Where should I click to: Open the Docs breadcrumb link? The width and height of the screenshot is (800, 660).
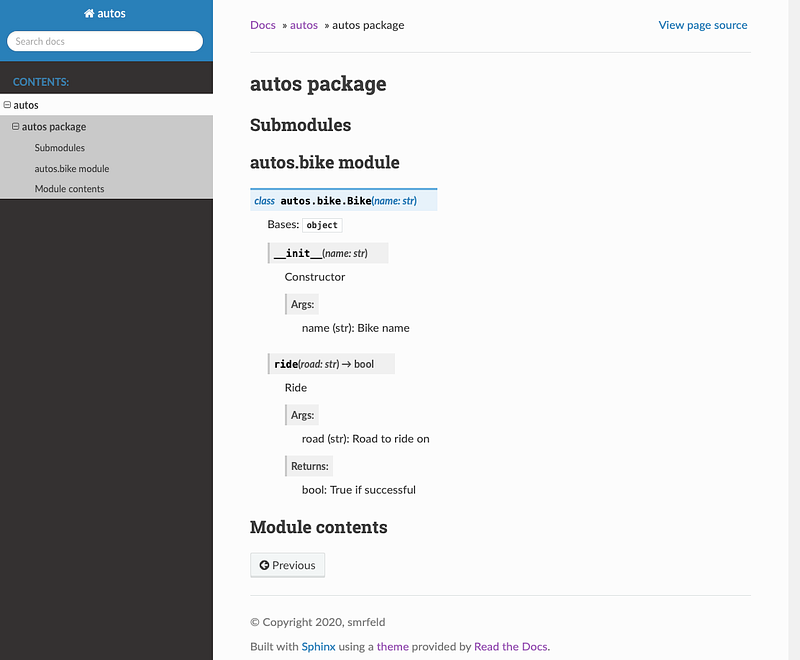coord(263,25)
